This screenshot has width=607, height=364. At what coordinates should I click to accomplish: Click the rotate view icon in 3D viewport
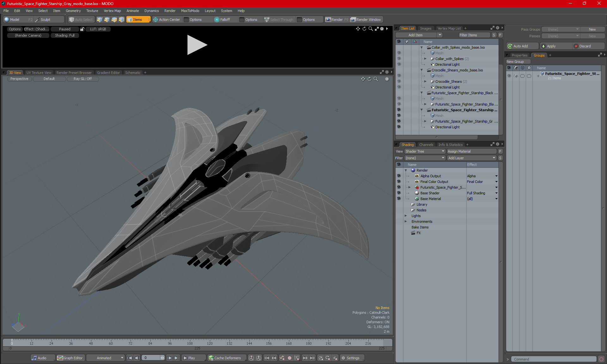tap(369, 79)
